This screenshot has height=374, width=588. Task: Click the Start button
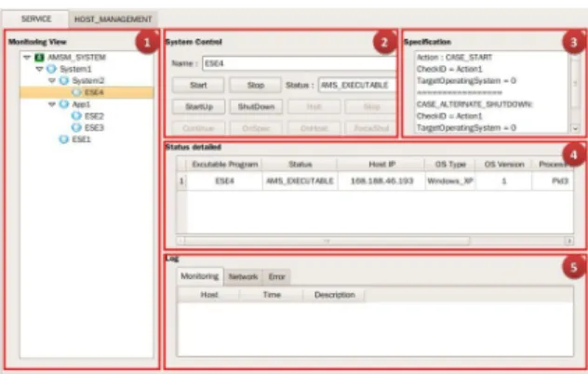point(198,86)
